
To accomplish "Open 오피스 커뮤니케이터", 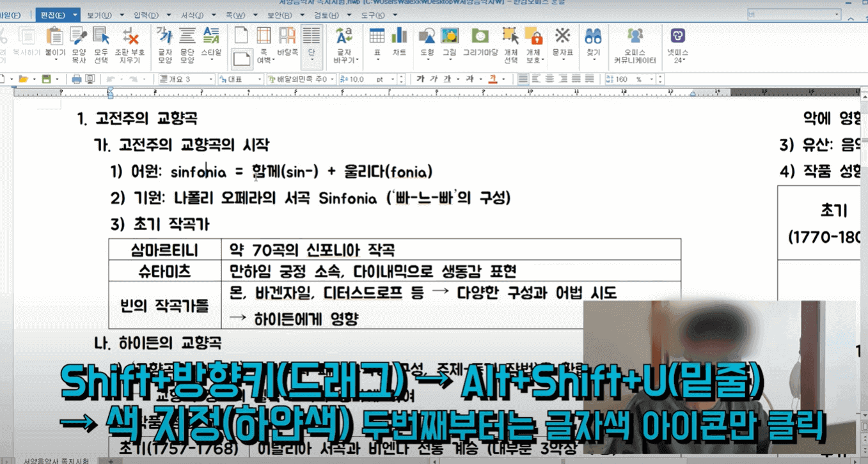I will click(635, 45).
